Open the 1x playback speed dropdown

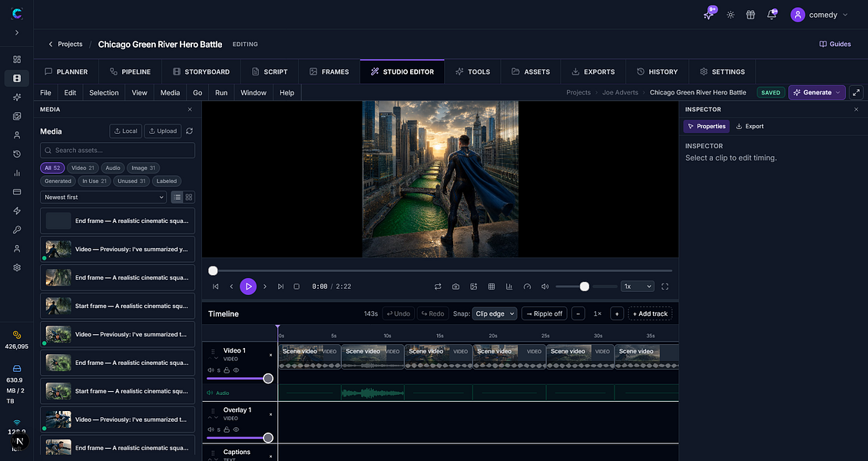638,287
